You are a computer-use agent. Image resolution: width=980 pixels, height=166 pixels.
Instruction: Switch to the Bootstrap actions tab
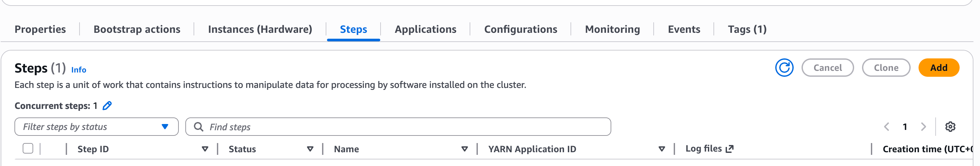tap(137, 29)
